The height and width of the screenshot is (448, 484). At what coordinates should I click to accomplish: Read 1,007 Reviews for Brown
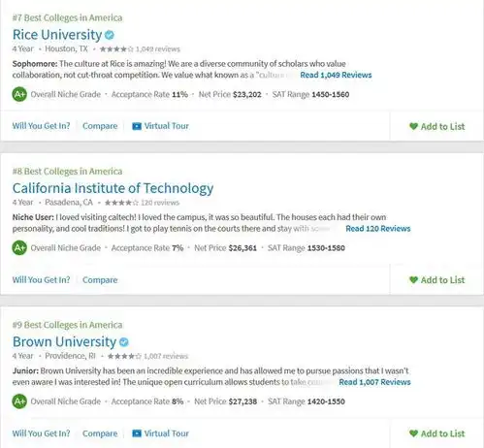(374, 382)
